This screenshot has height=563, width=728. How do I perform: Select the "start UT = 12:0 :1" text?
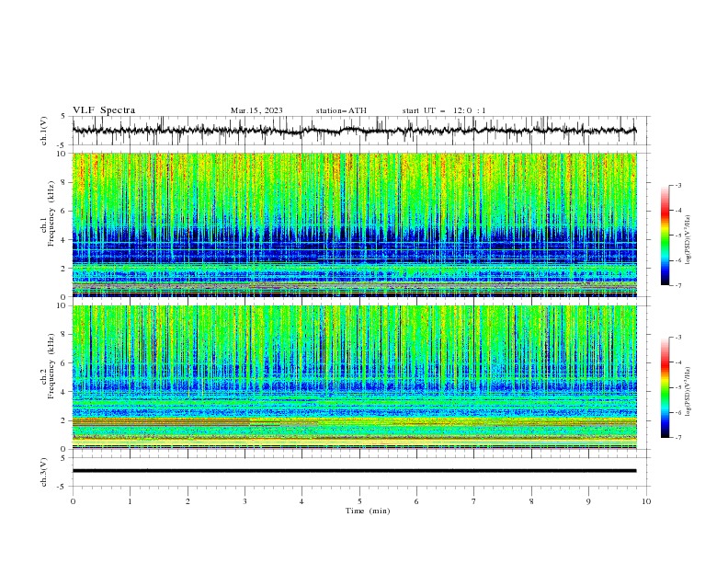tap(444, 110)
